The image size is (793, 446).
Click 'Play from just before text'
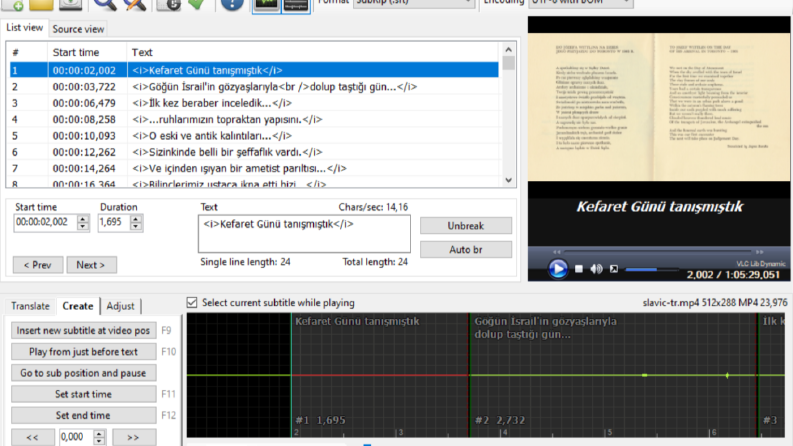pos(83,351)
